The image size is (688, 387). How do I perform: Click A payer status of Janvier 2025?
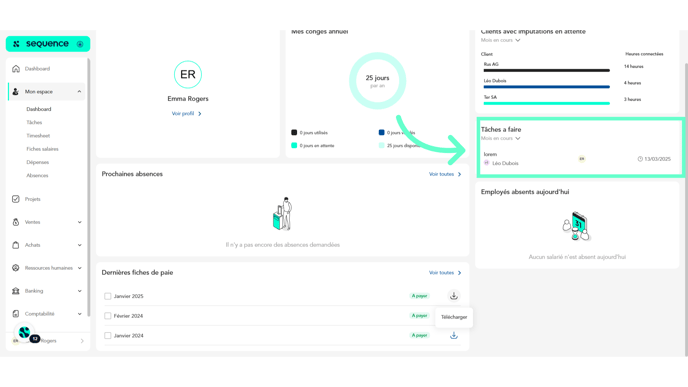point(419,296)
